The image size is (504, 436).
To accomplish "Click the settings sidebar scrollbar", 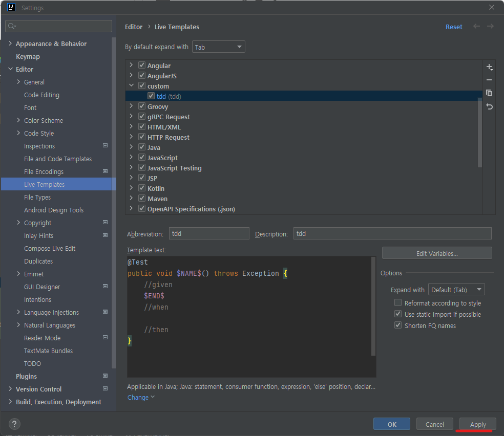I will 114,203.
